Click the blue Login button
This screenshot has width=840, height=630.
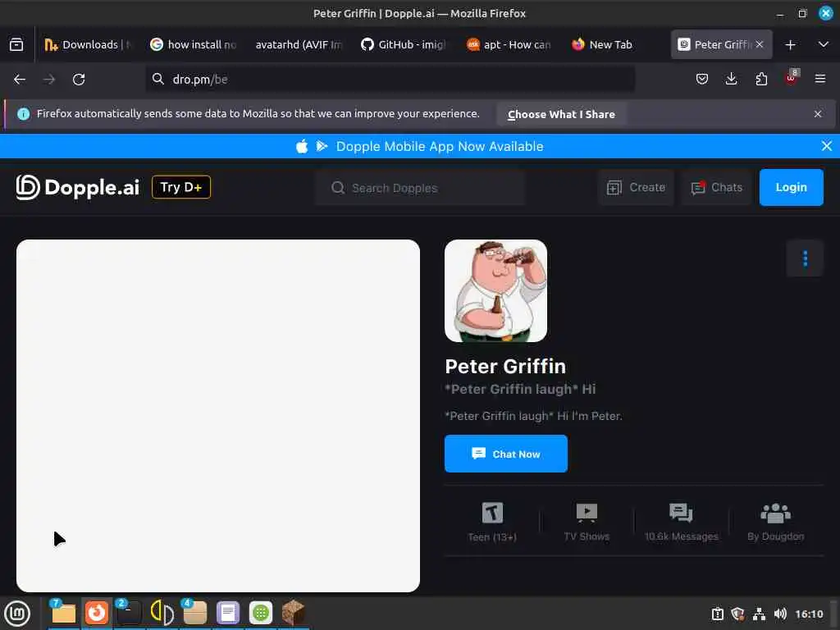tap(792, 188)
